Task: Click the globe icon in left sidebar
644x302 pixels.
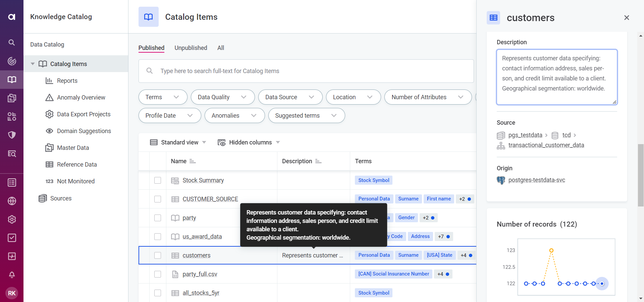Action: (x=12, y=201)
